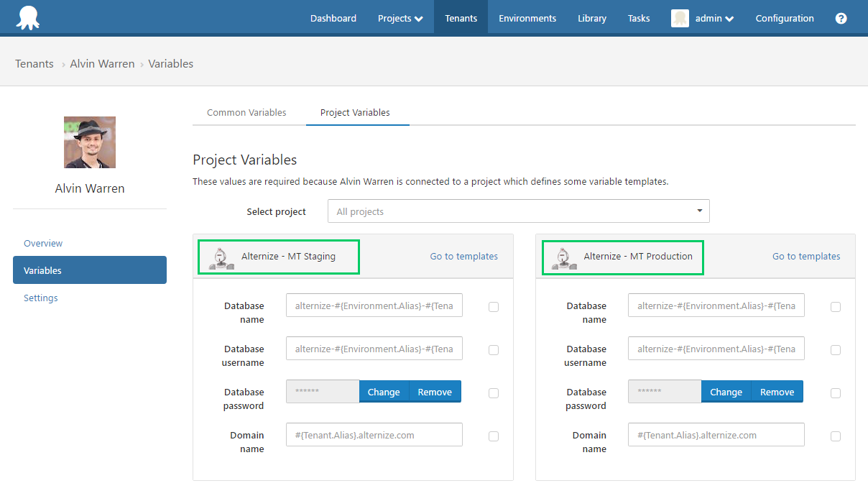This screenshot has height=496, width=868.
Task: Open Go to templates for MT Production
Action: 806,256
